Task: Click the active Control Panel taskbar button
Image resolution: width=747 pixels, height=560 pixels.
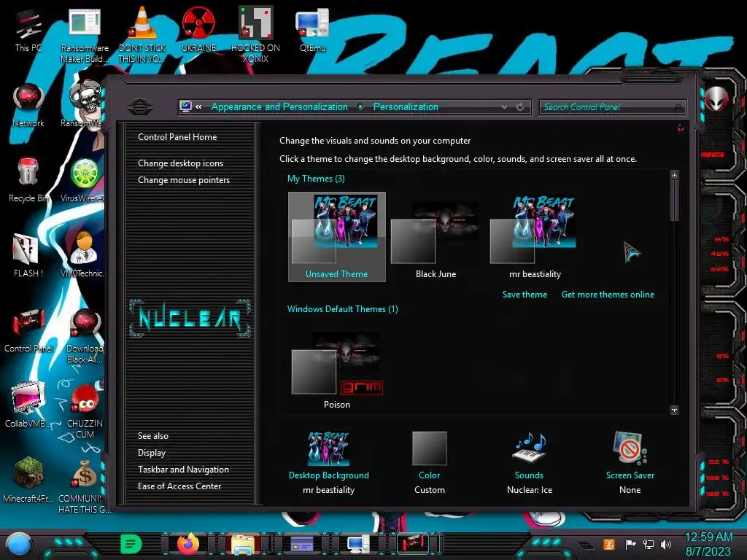Action: (414, 544)
